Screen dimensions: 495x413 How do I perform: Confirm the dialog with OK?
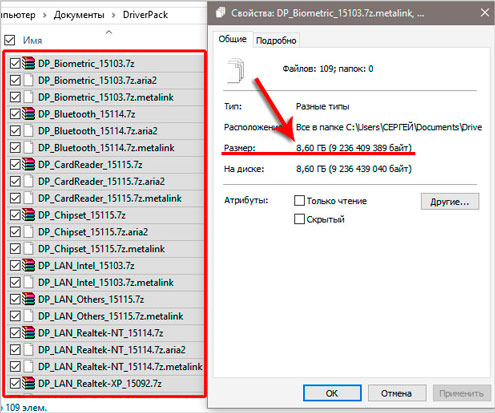tap(332, 393)
